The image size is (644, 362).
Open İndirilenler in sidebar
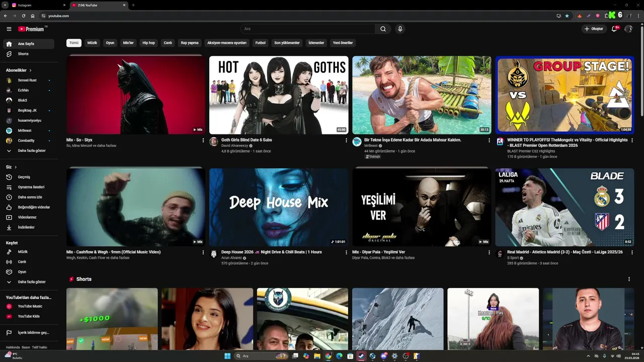coord(29,227)
